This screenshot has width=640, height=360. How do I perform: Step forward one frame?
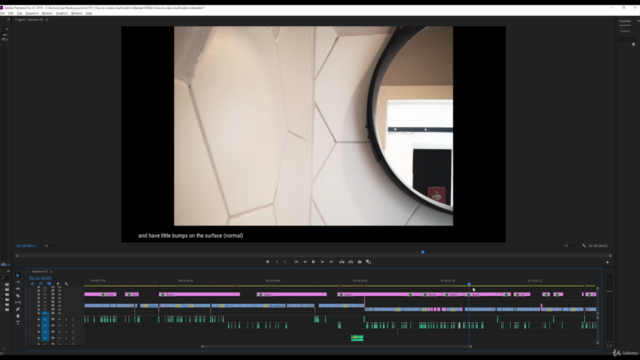tap(322, 262)
